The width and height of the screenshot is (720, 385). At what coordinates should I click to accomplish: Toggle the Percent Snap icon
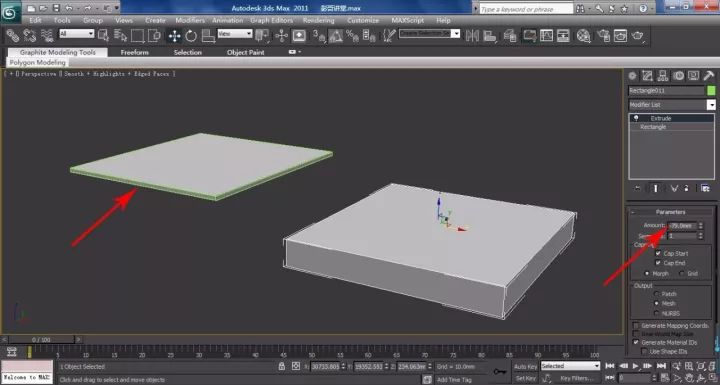(352, 36)
